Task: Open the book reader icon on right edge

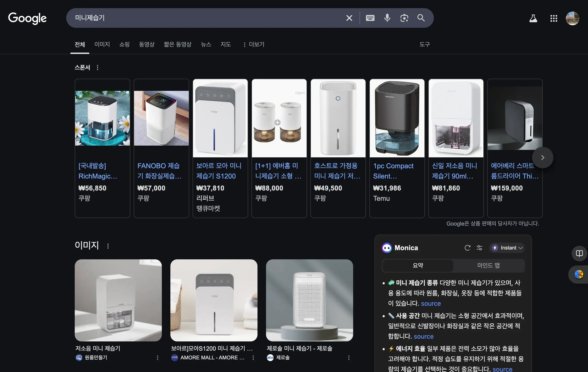Action: click(579, 253)
